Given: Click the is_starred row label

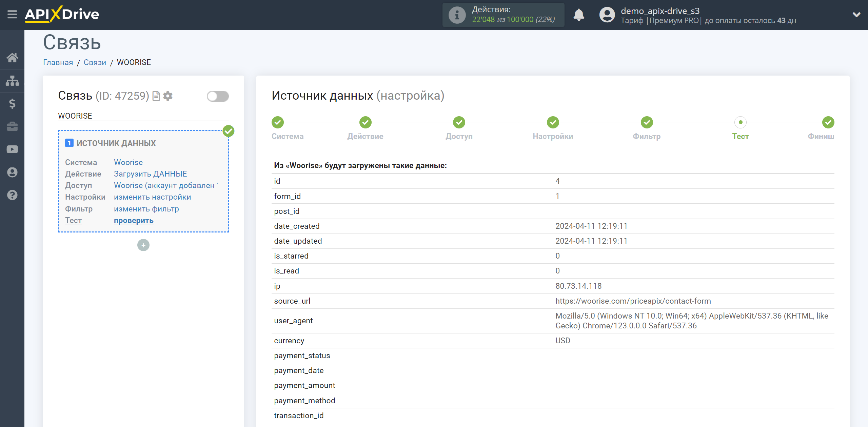Looking at the screenshot, I should [291, 256].
